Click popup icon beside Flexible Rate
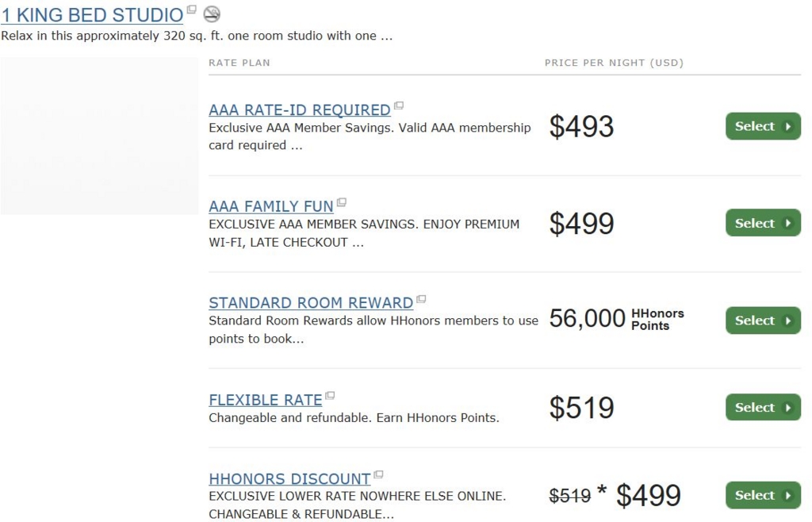 (330, 396)
